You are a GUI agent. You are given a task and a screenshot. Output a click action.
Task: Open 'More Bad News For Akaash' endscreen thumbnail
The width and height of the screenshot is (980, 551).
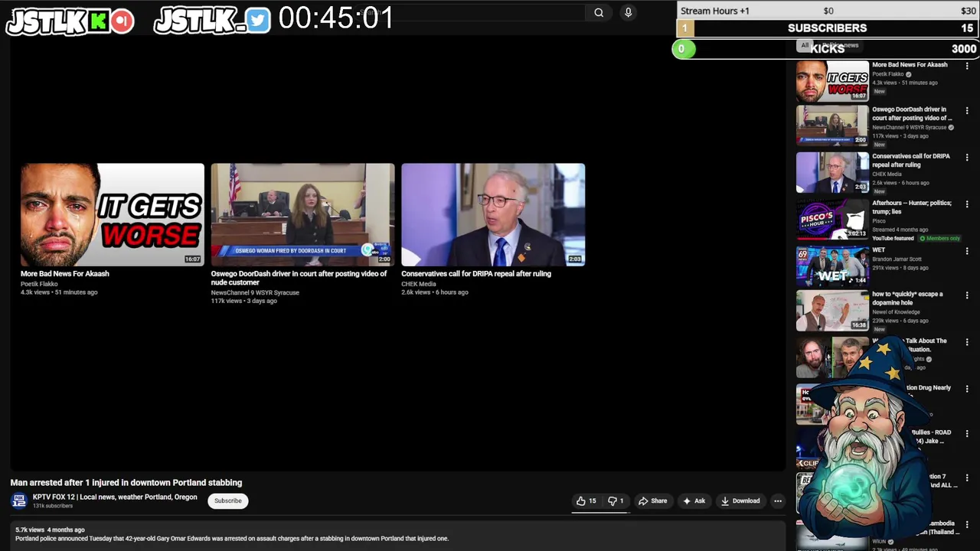point(113,214)
